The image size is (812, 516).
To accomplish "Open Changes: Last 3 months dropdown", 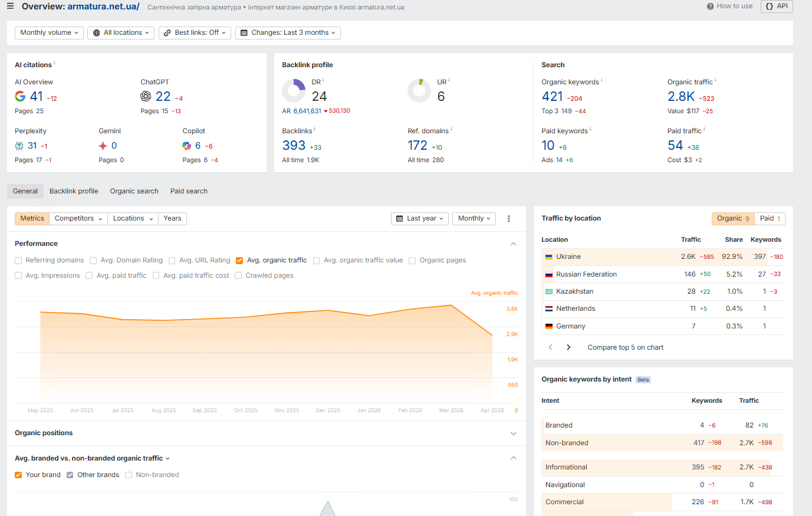I will 288,33.
